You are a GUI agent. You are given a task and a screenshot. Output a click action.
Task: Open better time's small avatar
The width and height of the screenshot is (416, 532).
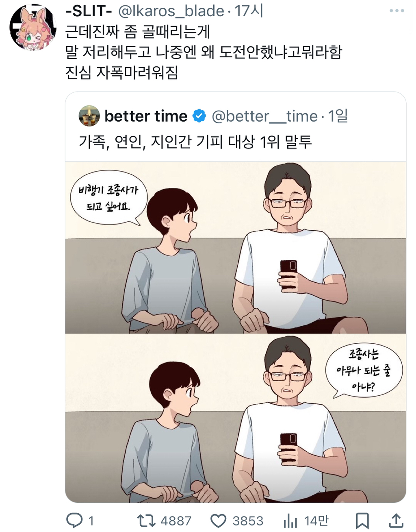89,116
